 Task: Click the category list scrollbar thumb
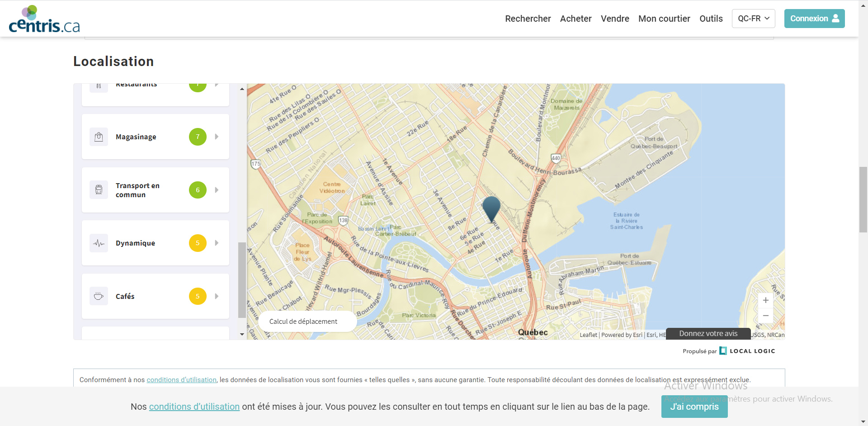[x=242, y=280]
